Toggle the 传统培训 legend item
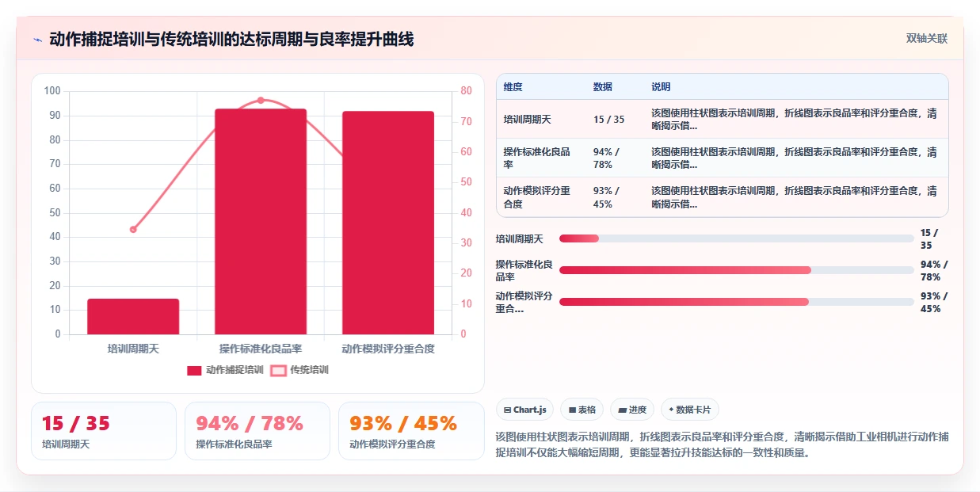 pyautogui.click(x=299, y=370)
